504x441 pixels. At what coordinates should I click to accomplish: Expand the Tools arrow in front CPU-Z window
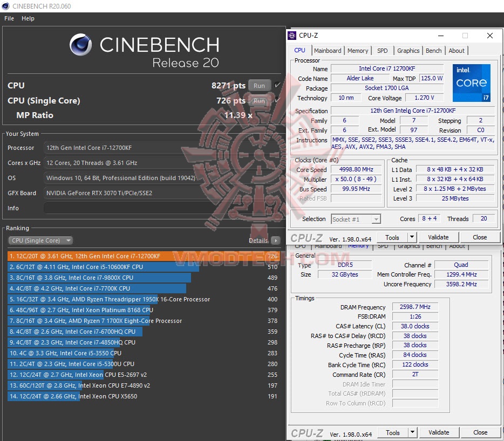(412, 237)
